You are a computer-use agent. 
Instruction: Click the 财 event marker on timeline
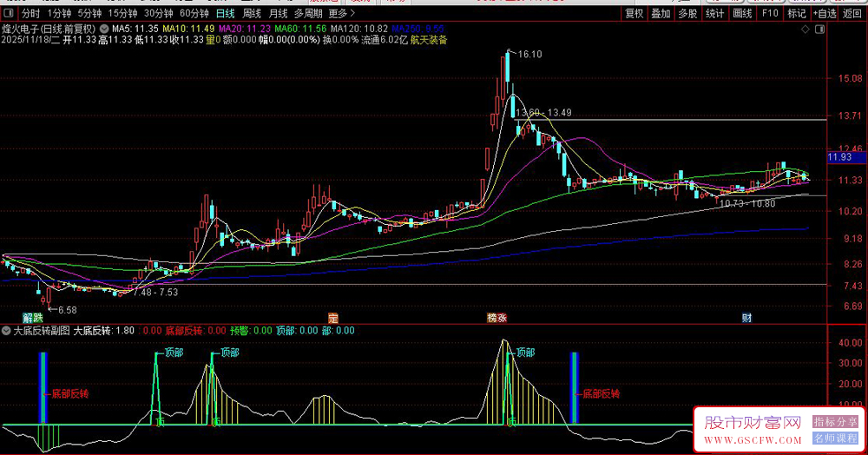[x=746, y=318]
